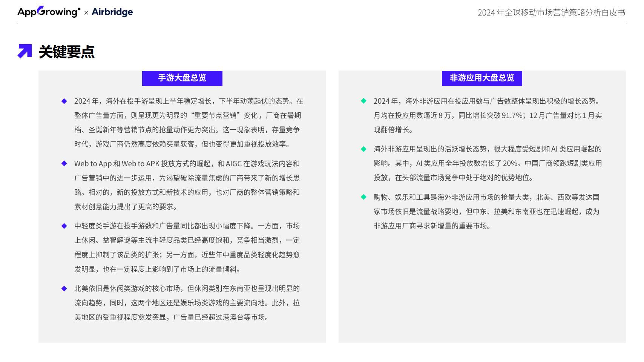Click the green diamond bullet before 2024年，海外非游应用
Screen dimensions: 644x362
pos(363,101)
